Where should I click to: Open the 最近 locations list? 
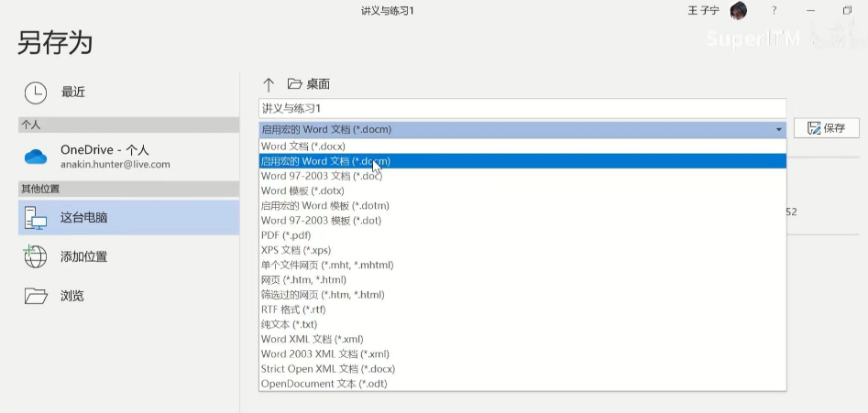[x=129, y=92]
